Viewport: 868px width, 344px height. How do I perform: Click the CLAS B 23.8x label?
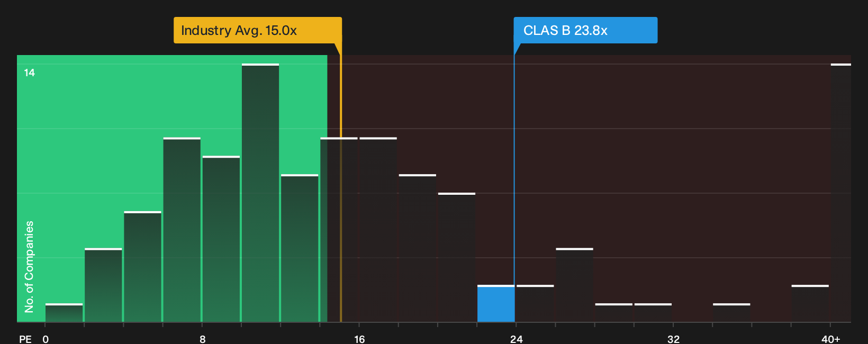585,30
